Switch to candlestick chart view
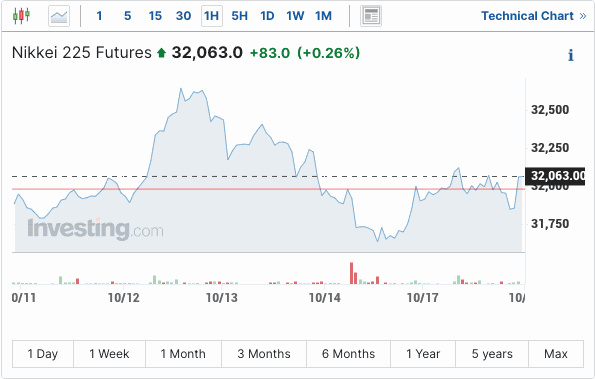 tap(21, 16)
